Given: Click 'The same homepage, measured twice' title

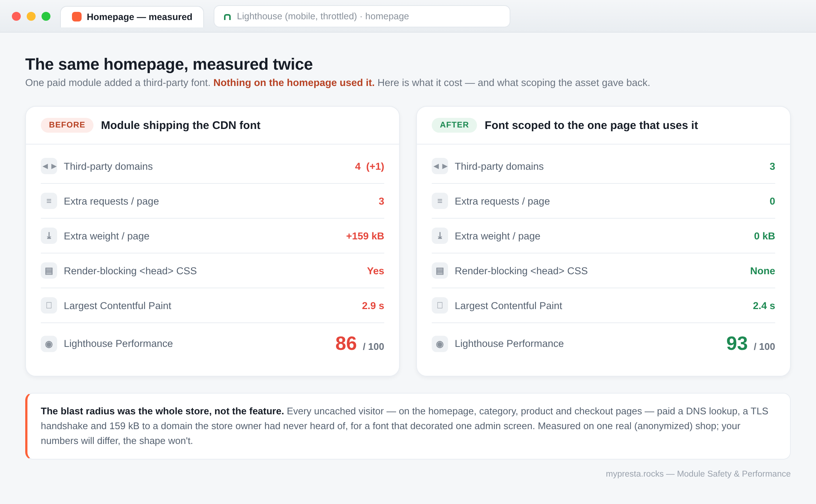Looking at the screenshot, I should [169, 64].
